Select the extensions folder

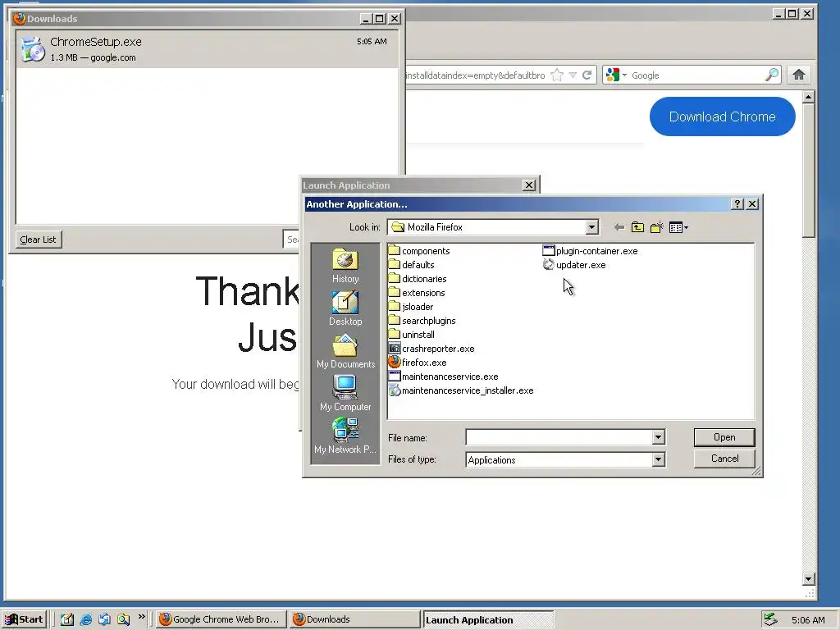click(417, 293)
